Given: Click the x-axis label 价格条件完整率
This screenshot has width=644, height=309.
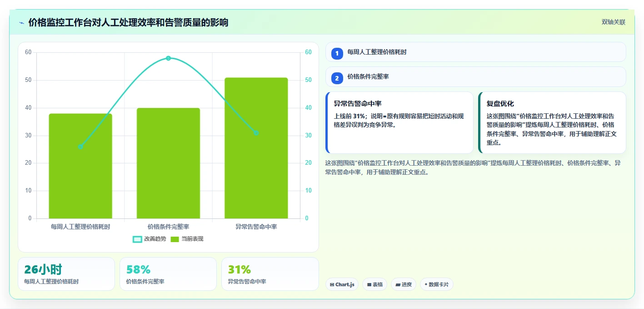Looking at the screenshot, I should coord(168,227).
